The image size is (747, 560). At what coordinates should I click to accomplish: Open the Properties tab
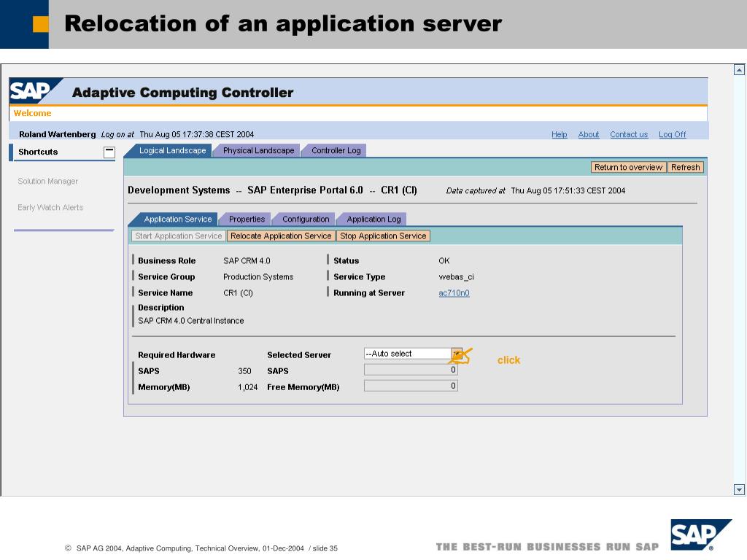tap(247, 219)
